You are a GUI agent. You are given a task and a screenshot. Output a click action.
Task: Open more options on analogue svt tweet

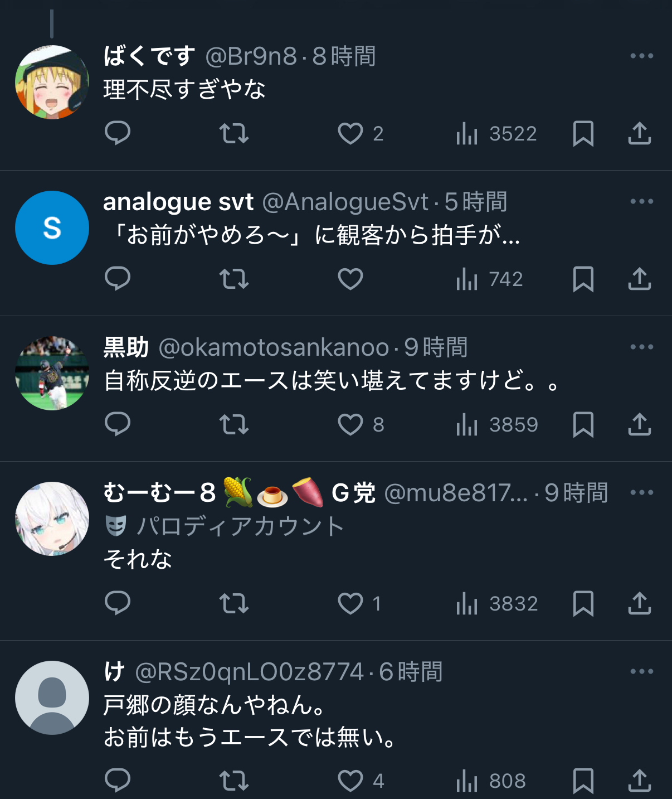(641, 201)
